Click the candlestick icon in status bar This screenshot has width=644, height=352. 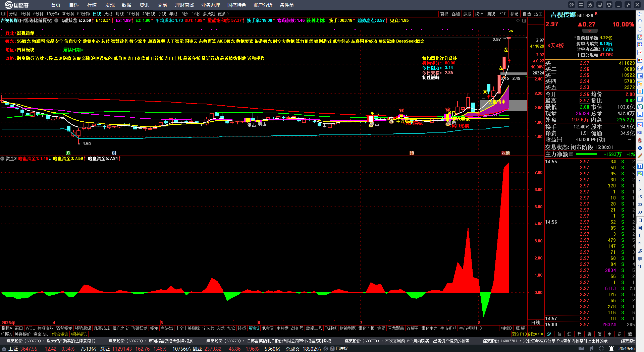pos(592,349)
